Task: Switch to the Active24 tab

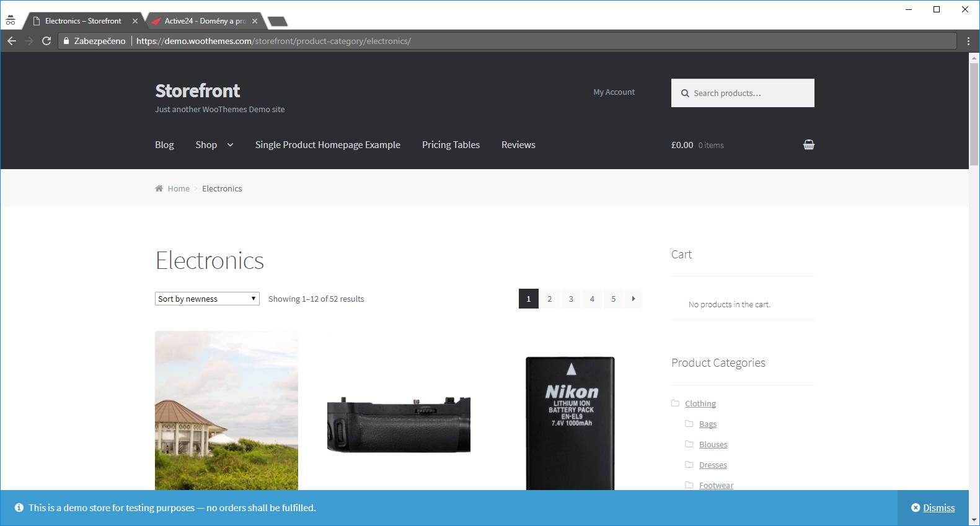Action: tap(205, 21)
